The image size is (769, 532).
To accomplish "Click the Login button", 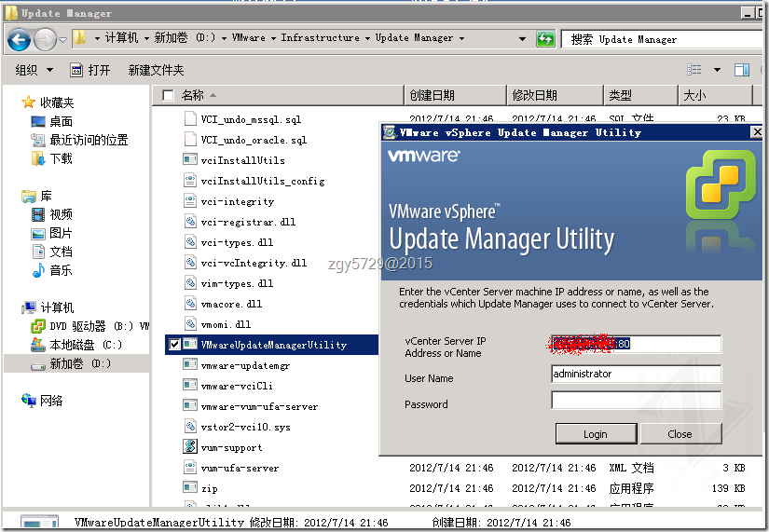I will coord(596,434).
